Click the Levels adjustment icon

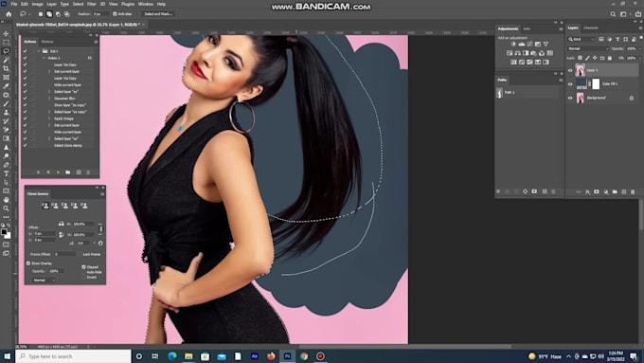[522, 44]
